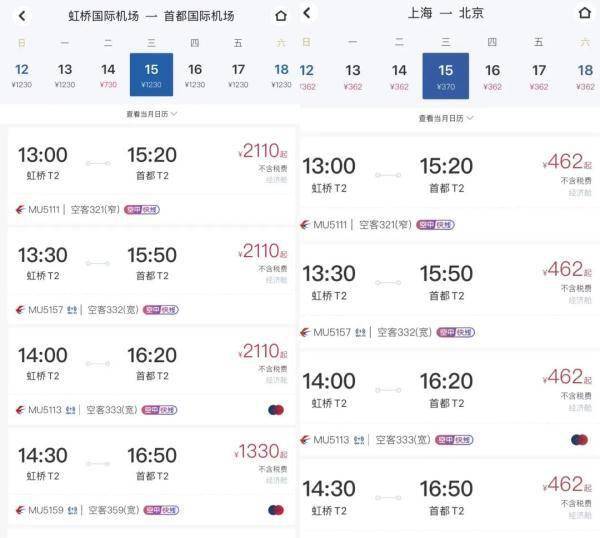Click Mastercard icon on ¥2110 MU5113 flight
This screenshot has height=538, width=600.
click(x=276, y=409)
